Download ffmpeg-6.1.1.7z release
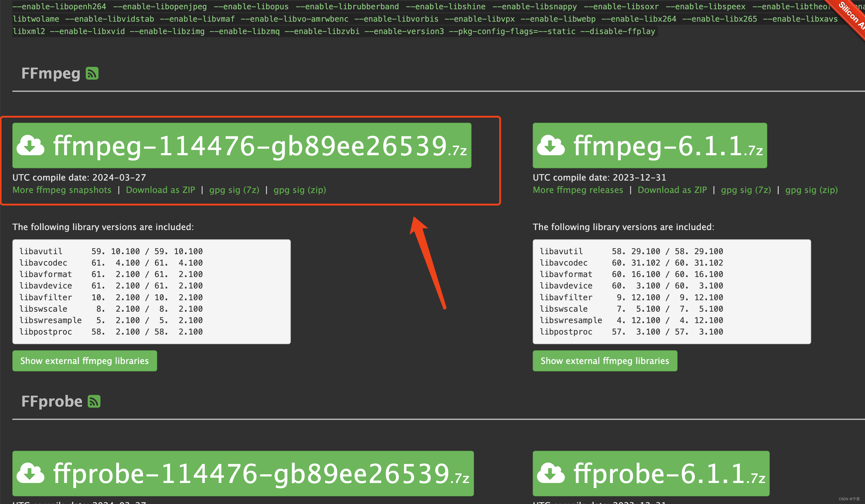This screenshot has width=865, height=504. point(650,145)
